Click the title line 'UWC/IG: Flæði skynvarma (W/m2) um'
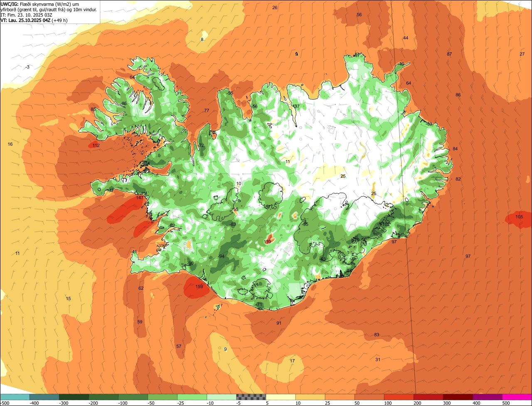532x406 pixels. coord(40,4)
